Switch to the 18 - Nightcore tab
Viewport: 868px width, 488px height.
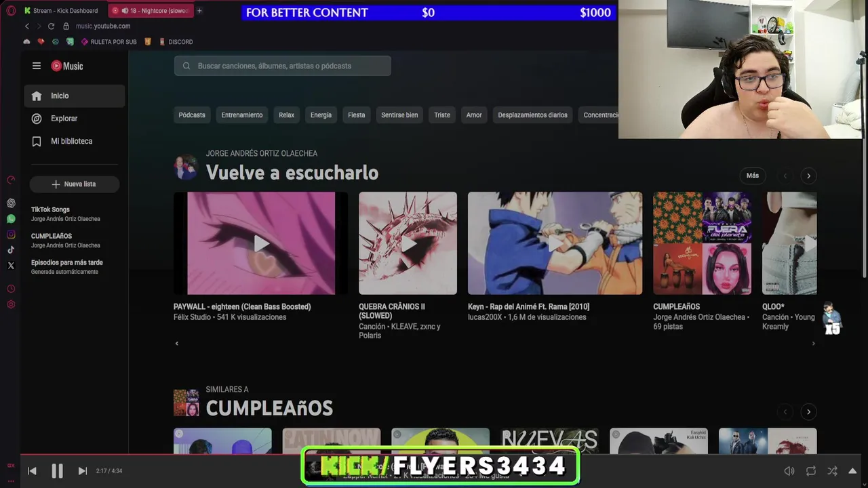151,11
